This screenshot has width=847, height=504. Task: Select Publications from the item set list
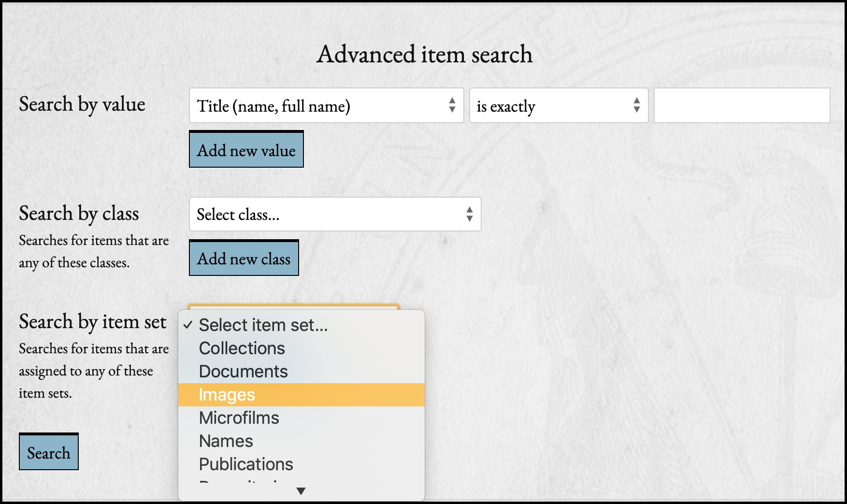coord(246,464)
